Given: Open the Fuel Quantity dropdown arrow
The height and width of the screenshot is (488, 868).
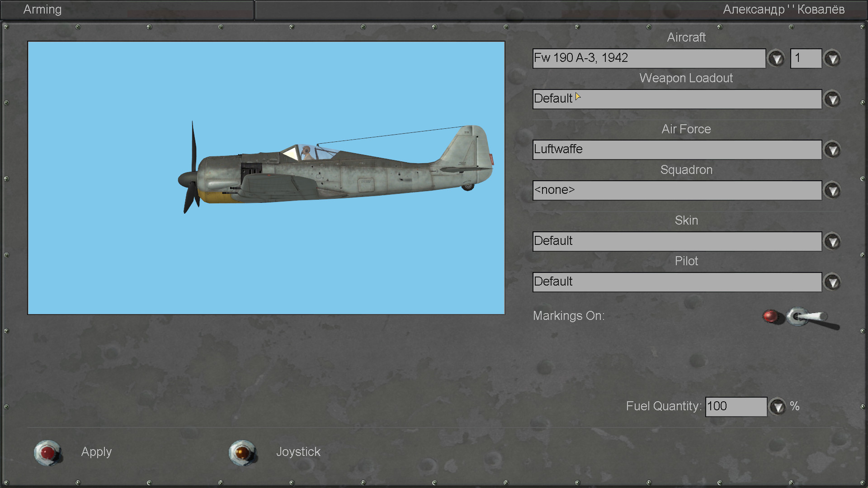Looking at the screenshot, I should (x=778, y=407).
